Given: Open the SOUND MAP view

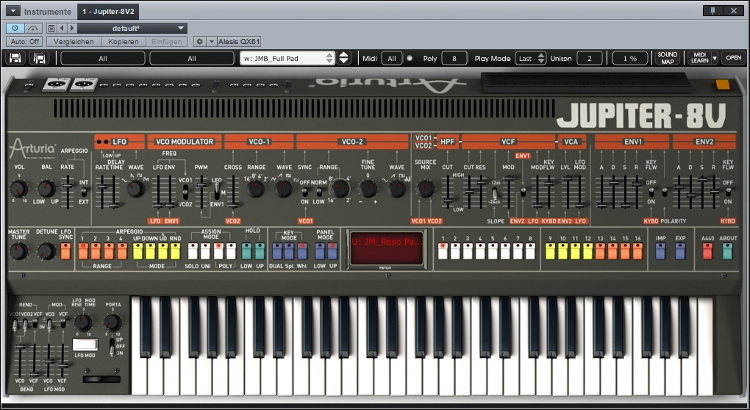Looking at the screenshot, I should click(x=667, y=58).
